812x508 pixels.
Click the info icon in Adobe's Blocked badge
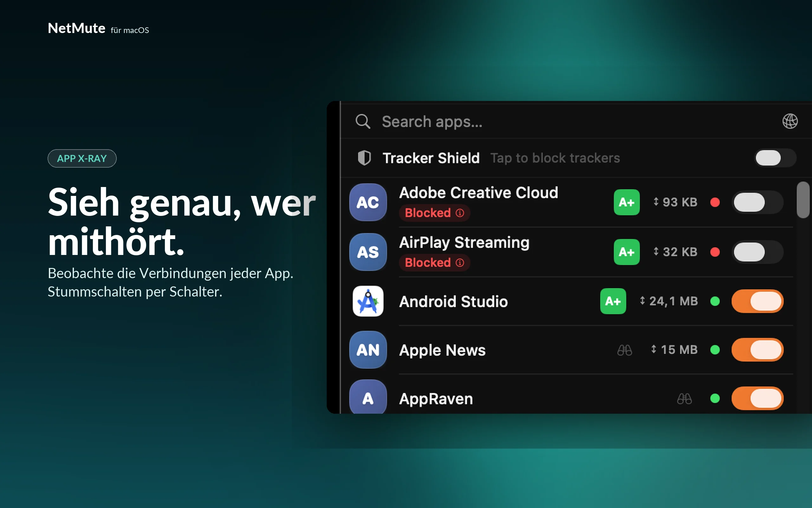pos(460,213)
